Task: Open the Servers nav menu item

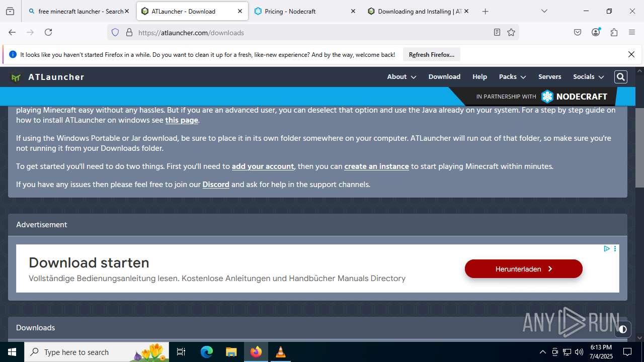Action: tap(549, 77)
